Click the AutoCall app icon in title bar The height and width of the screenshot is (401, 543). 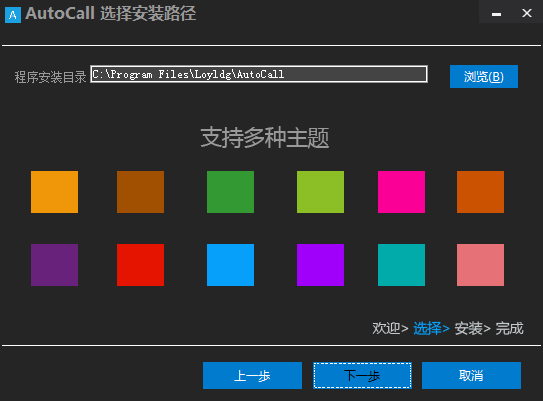(x=13, y=15)
